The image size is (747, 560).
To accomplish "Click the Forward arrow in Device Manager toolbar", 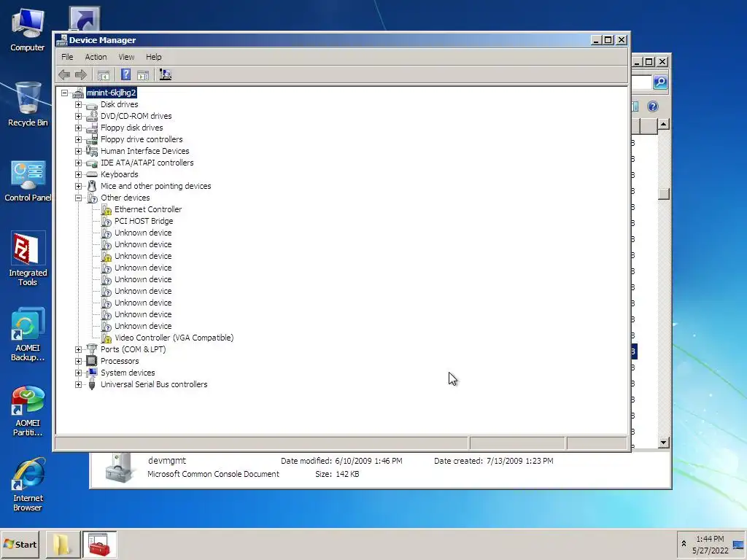I will coord(81,75).
